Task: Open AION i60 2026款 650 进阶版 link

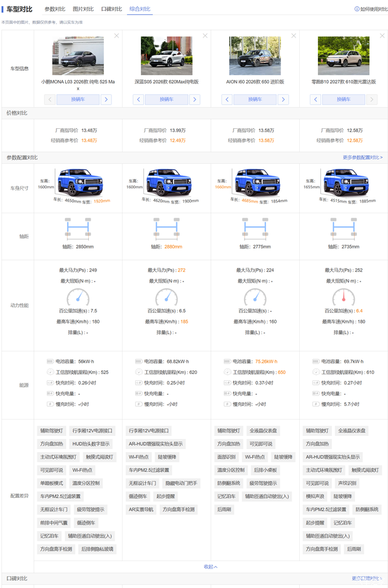Action: pos(255,81)
